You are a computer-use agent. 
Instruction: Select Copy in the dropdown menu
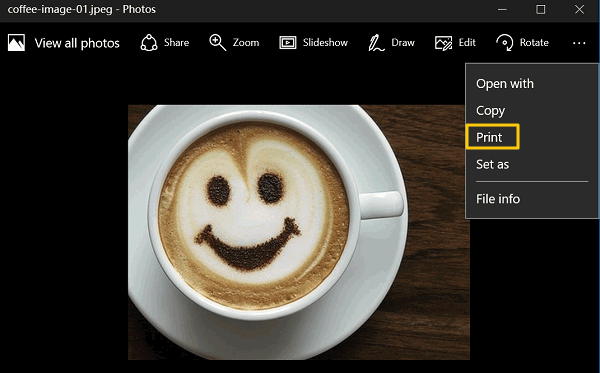pos(490,111)
